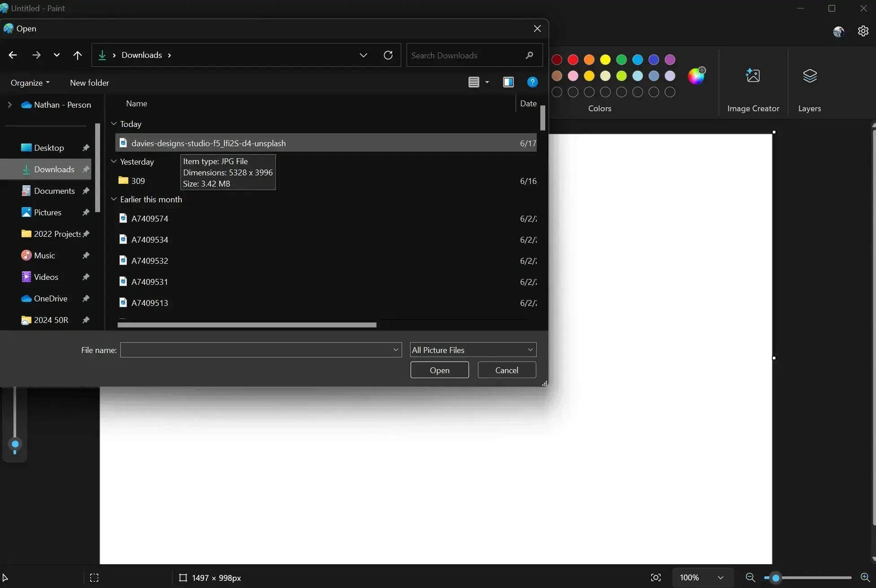Image resolution: width=876 pixels, height=588 pixels.
Task: Click the rainbow Edit colors icon
Action: point(696,75)
